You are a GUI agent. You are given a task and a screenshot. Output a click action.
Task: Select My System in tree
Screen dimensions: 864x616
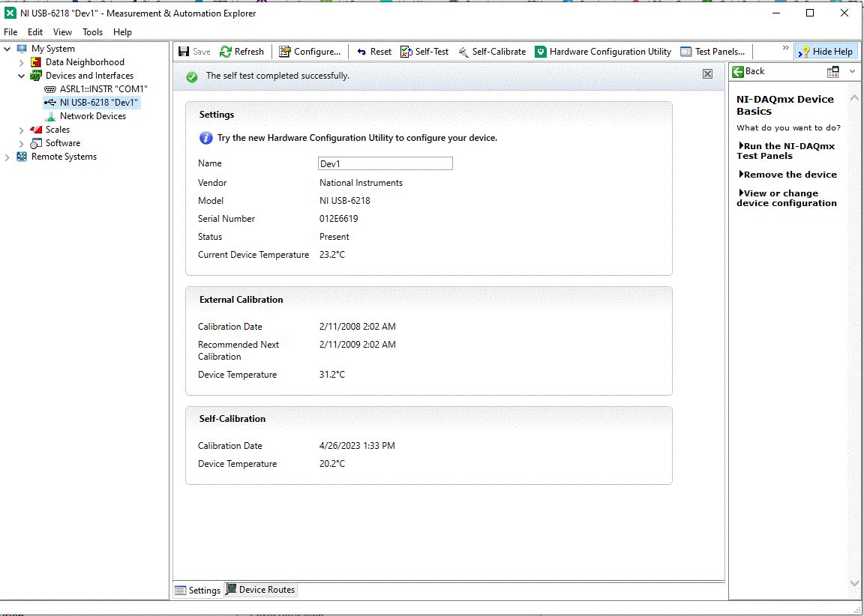point(53,49)
